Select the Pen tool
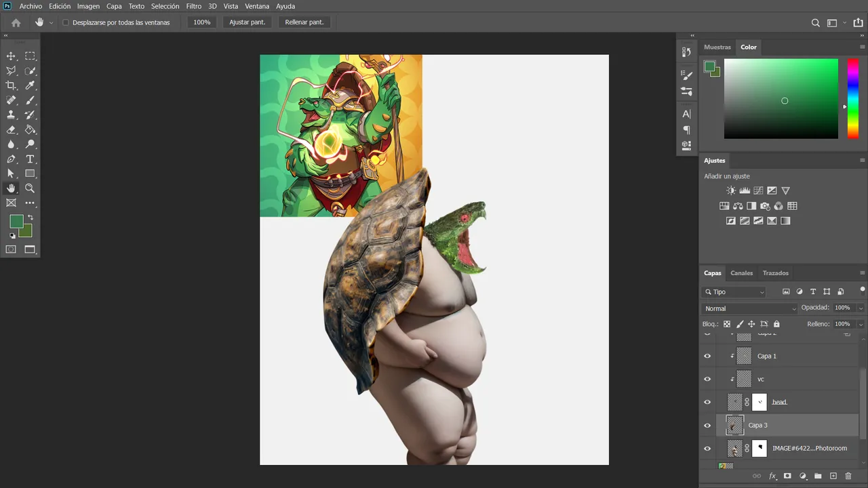This screenshot has width=868, height=488. click(11, 159)
